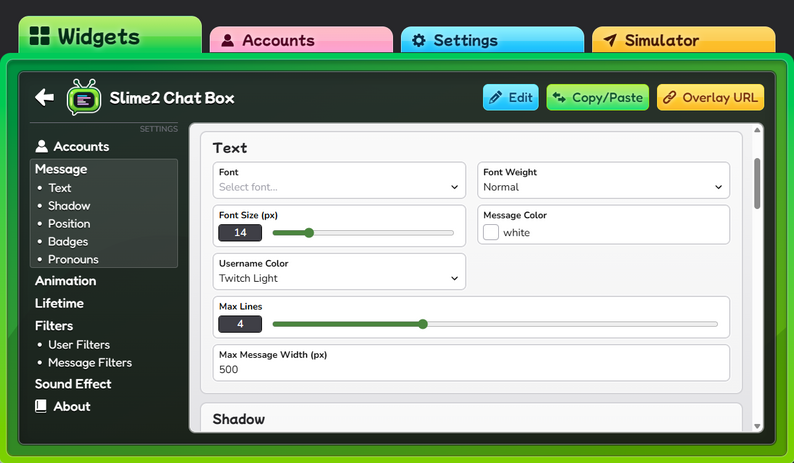The width and height of the screenshot is (794, 463).
Task: Click the paper plane icon on Simulator tab
Action: point(610,40)
